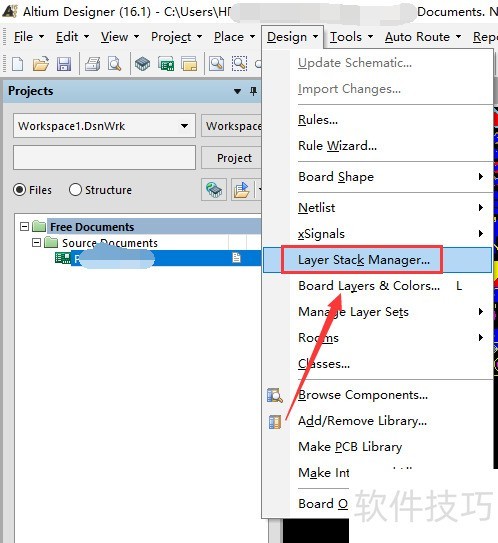This screenshot has width=498, height=543.
Task: Click the Browse Components menu icon
Action: [275, 395]
